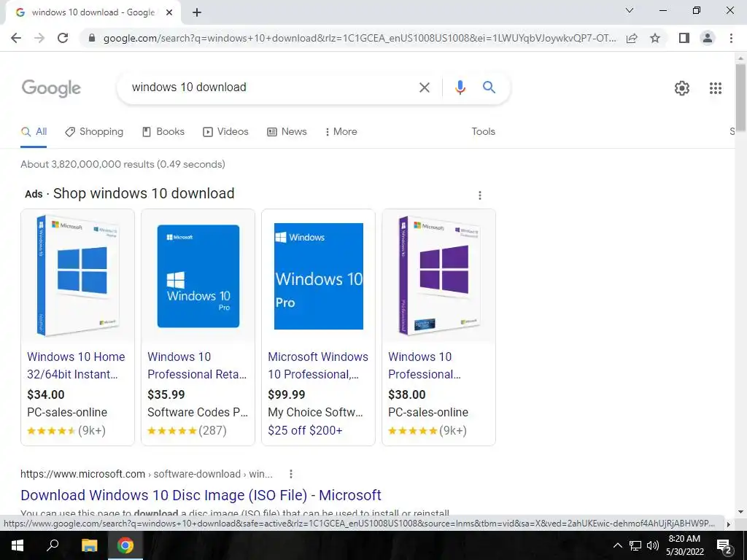Open Microsoft Windows 10 Professional listing
The image size is (747, 560).
click(318, 366)
